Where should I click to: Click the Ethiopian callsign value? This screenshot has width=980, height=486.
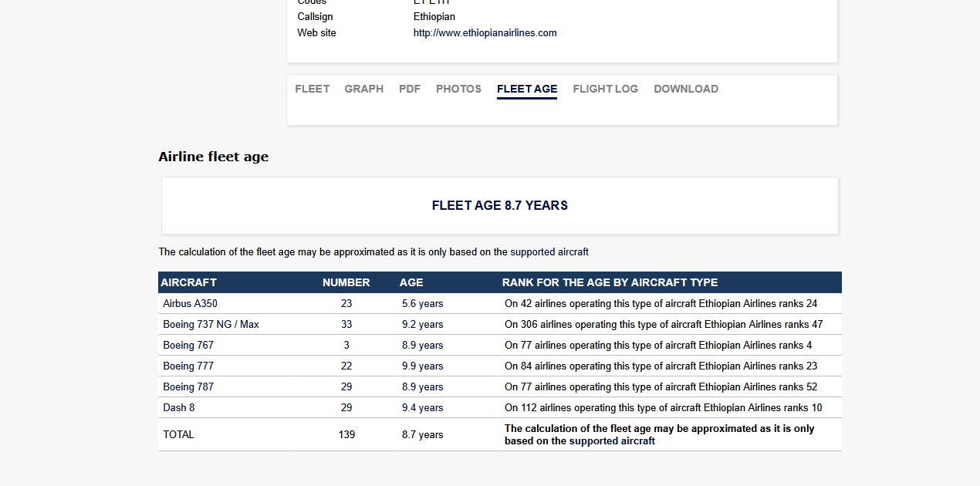(434, 17)
